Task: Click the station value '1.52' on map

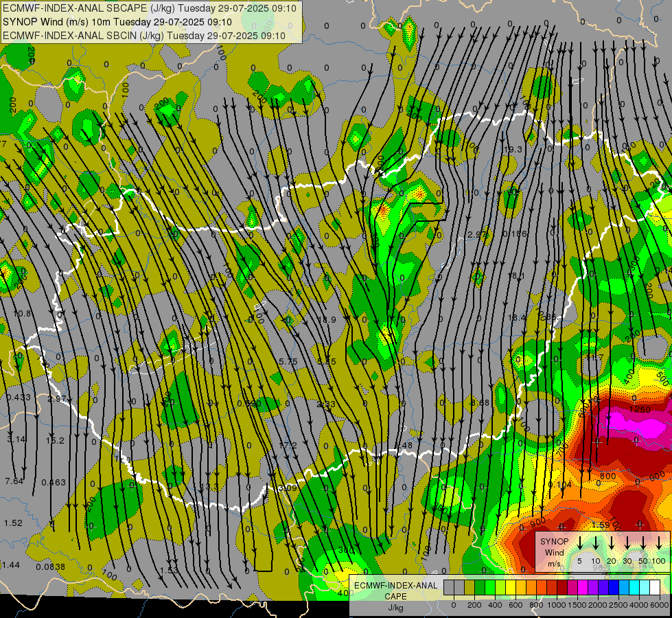Action: tap(13, 523)
